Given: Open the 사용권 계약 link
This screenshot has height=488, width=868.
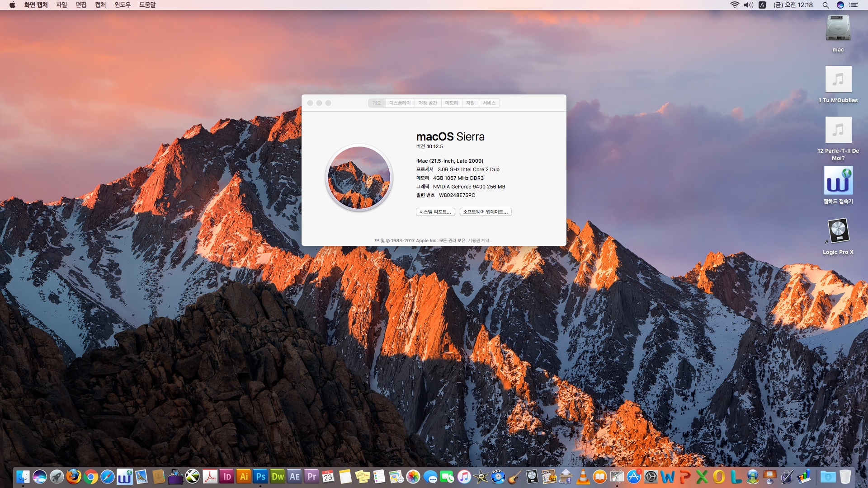Looking at the screenshot, I should [478, 240].
